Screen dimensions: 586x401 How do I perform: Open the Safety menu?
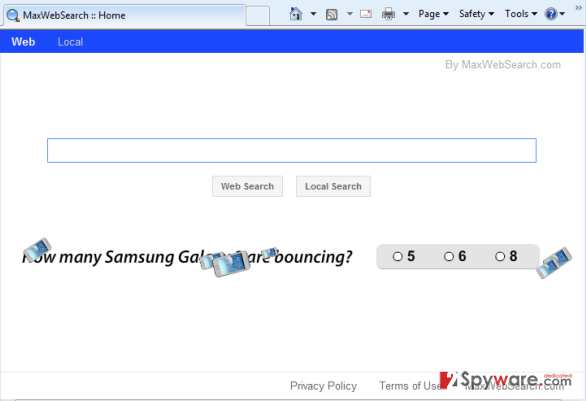coord(476,14)
